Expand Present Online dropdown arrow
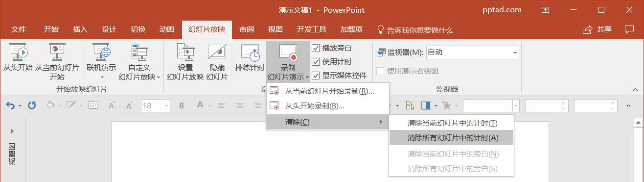 pos(102,77)
